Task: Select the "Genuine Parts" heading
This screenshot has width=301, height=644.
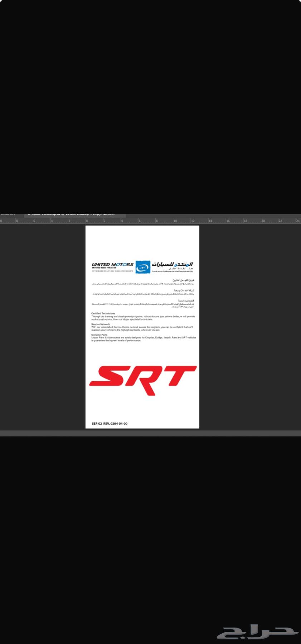Action: (99, 335)
